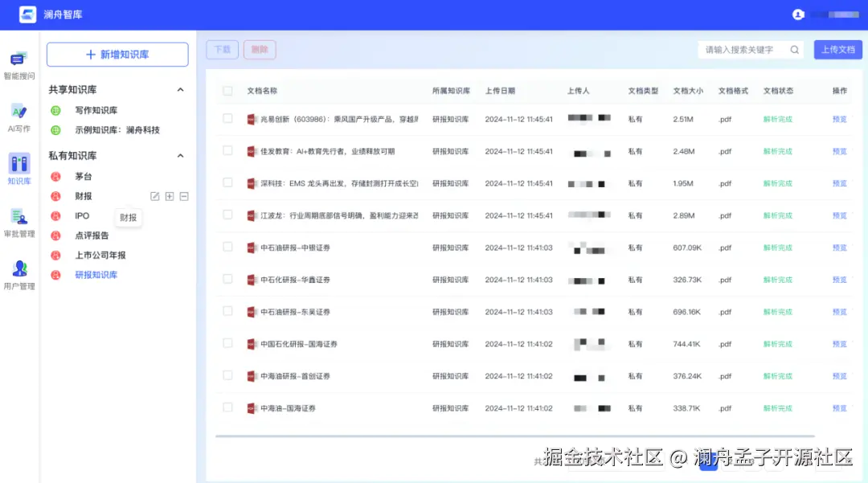
Task: Open document 中海油研报-首创证券
Action: coord(295,376)
